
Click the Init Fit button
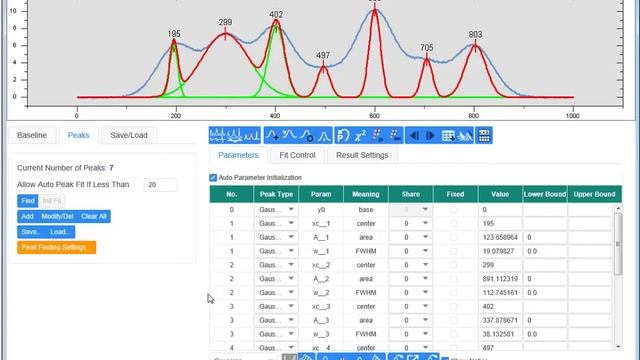(51, 201)
